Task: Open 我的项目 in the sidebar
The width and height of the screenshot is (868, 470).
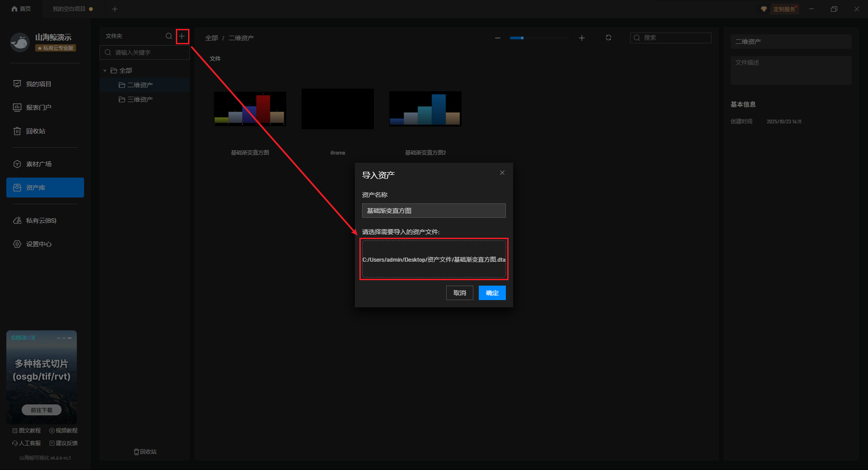Action: pos(45,84)
